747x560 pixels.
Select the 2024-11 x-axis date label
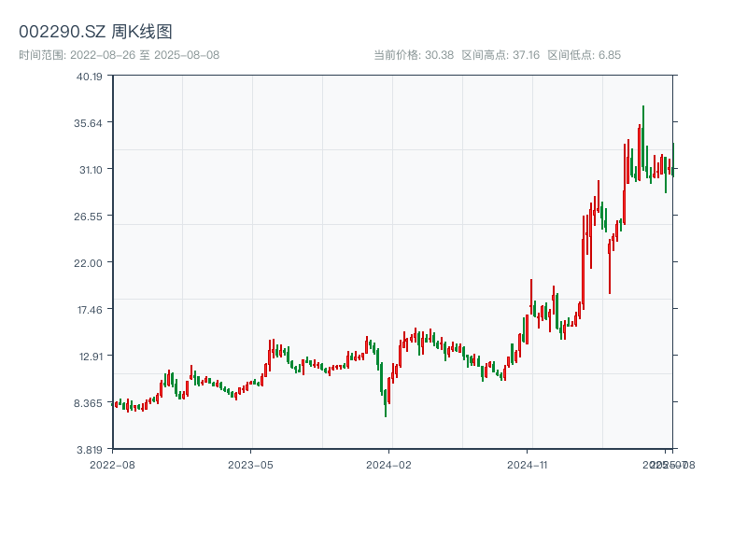528,464
